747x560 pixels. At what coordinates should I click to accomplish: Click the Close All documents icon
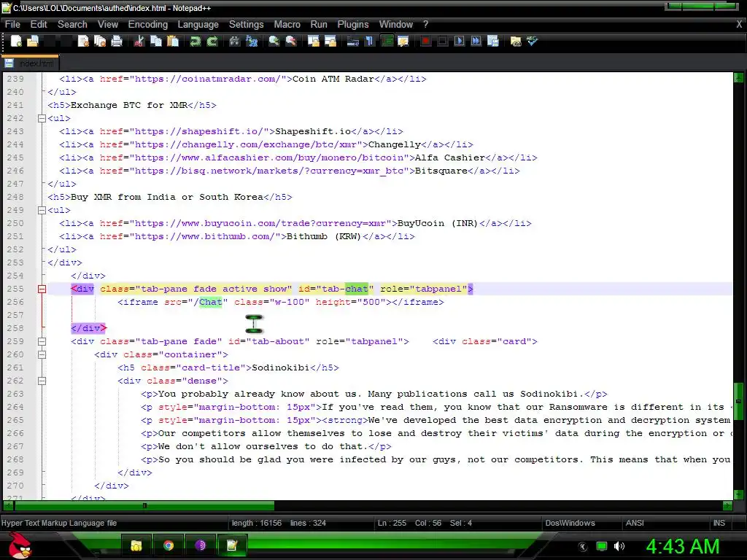coord(100,42)
